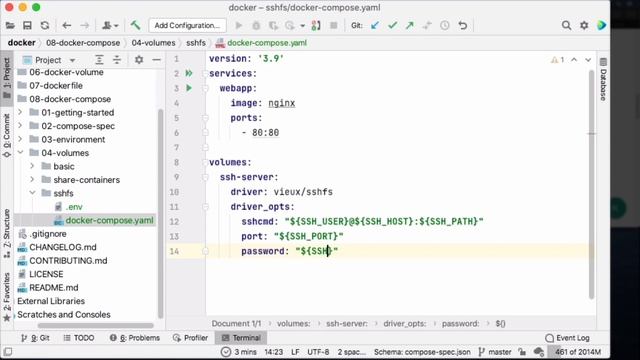This screenshot has width=640, height=360.
Task: Expand the 03-environment folder
Action: (x=20, y=139)
